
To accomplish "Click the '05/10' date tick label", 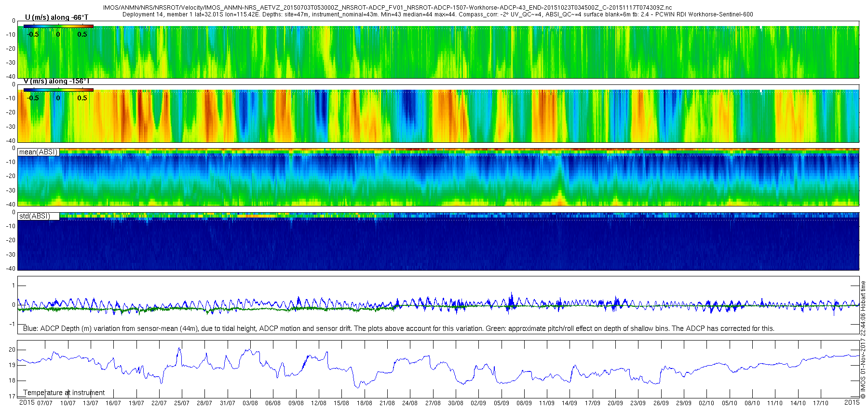I will click(x=729, y=403).
